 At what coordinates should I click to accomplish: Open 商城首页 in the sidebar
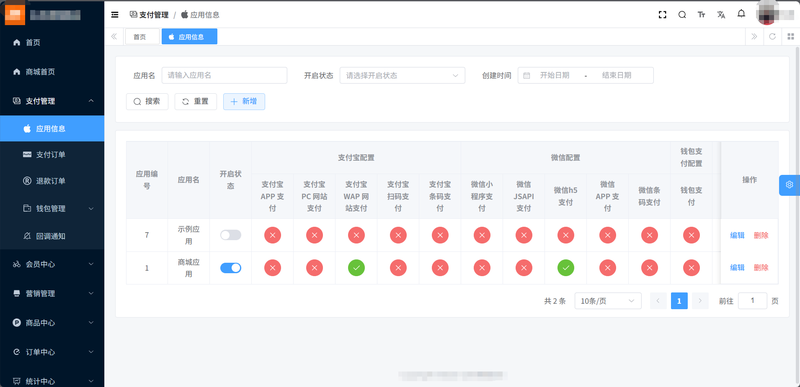coord(52,72)
